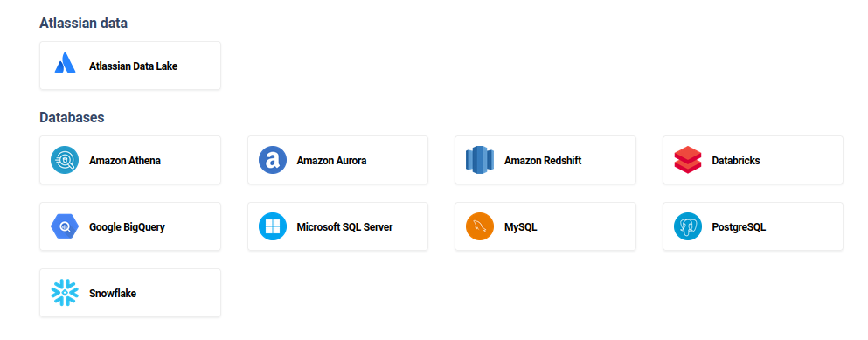Click the Amazon Aurora letter icon
The width and height of the screenshot is (868, 340).
[x=273, y=161]
